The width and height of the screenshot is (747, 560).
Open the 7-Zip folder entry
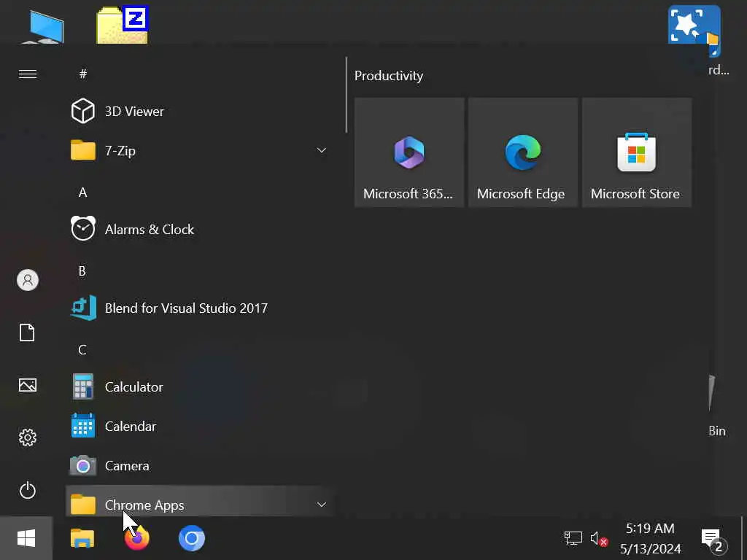pyautogui.click(x=199, y=150)
